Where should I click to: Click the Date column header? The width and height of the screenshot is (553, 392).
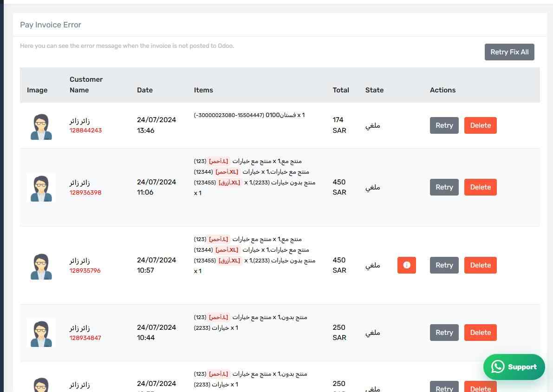(144, 90)
